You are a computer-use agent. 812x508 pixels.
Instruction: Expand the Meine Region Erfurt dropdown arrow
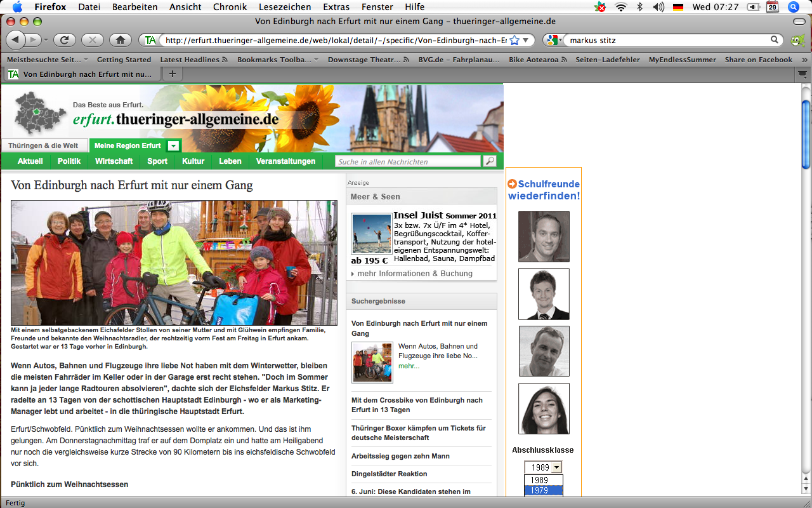173,146
